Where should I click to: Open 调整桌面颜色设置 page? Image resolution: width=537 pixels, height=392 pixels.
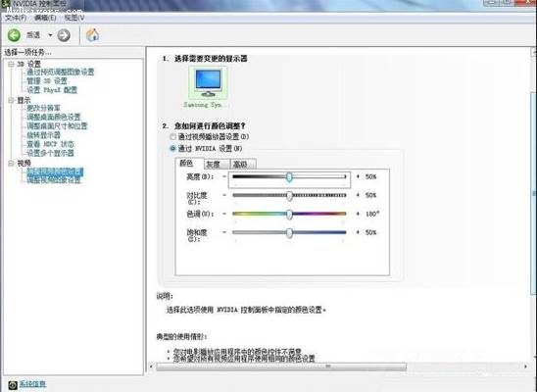pyautogui.click(x=54, y=117)
